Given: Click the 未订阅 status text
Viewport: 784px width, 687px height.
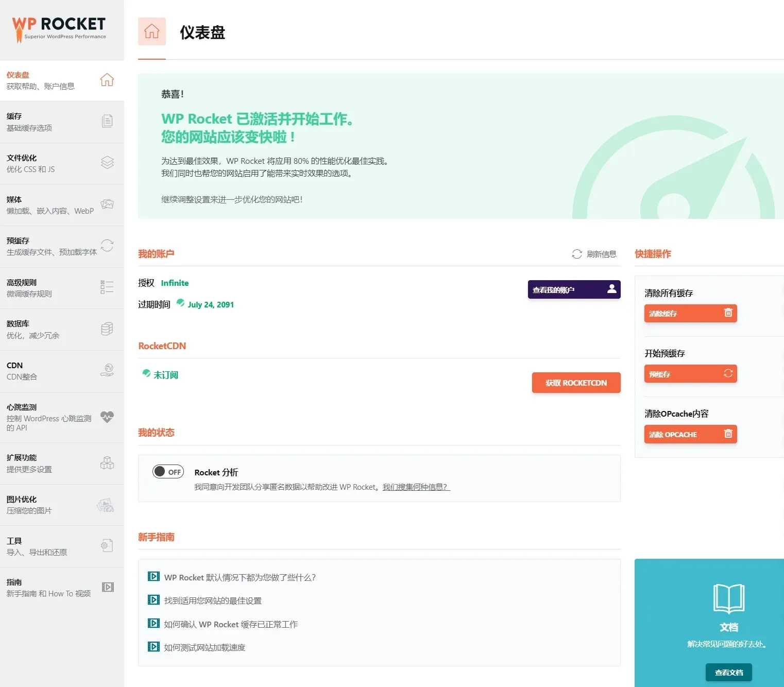Looking at the screenshot, I should click(x=166, y=375).
